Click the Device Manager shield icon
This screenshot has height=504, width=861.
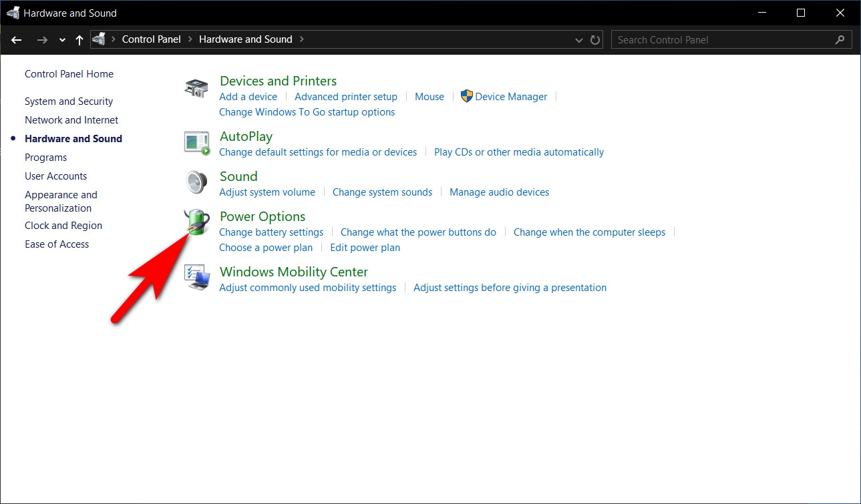click(x=467, y=96)
